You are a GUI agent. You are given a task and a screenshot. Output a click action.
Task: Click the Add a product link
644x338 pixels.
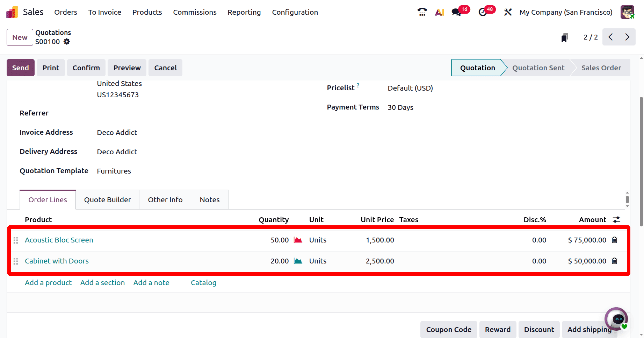48,283
